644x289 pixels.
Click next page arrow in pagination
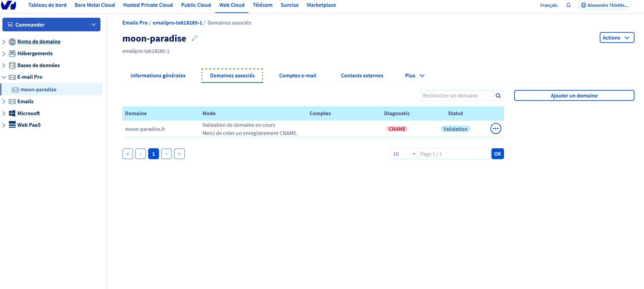(x=167, y=154)
